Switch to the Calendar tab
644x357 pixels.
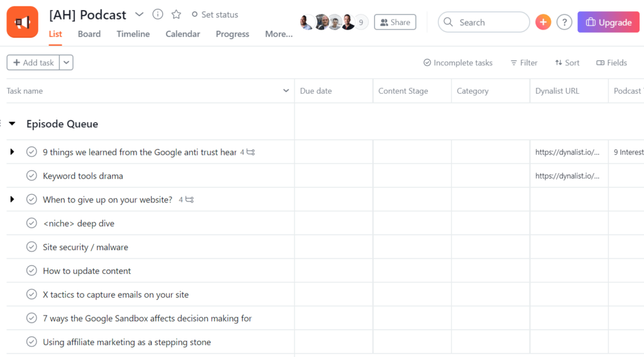pos(183,34)
